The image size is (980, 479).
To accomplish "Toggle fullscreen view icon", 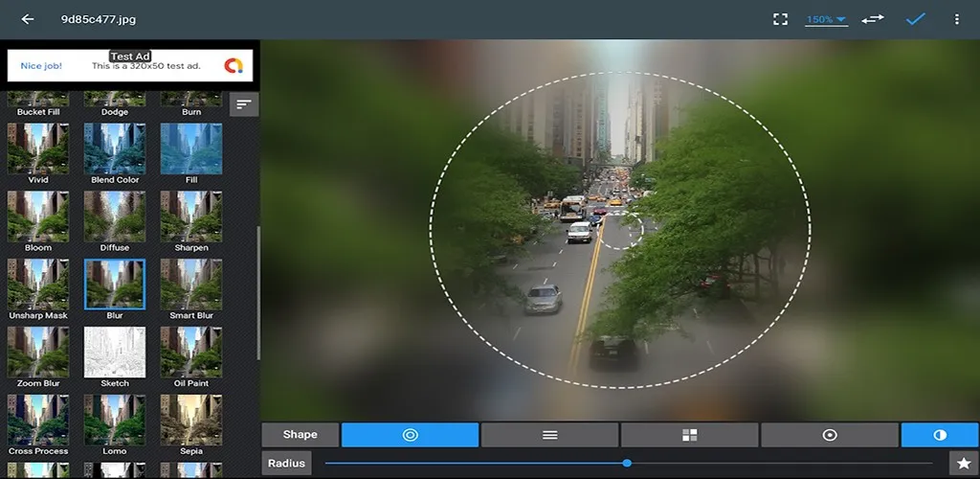I will coord(780,19).
